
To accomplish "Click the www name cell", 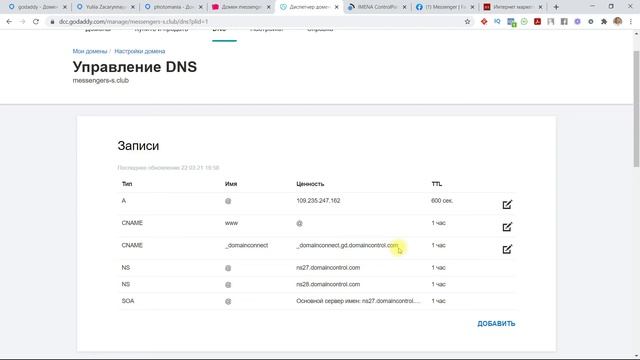I will tap(231, 223).
